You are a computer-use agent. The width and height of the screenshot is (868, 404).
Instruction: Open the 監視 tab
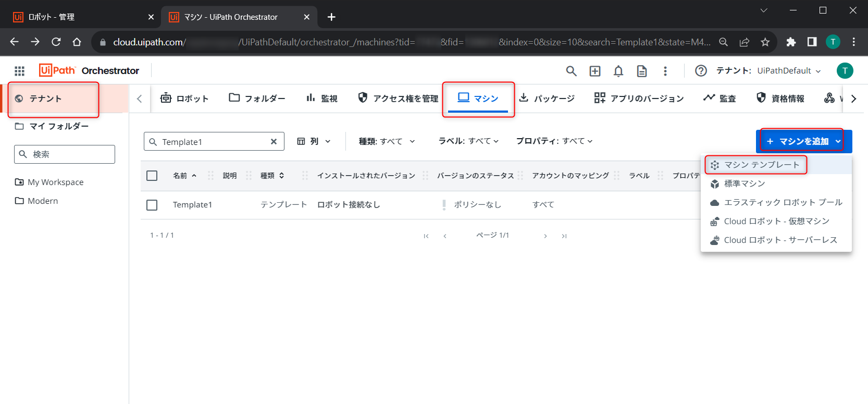(x=322, y=98)
